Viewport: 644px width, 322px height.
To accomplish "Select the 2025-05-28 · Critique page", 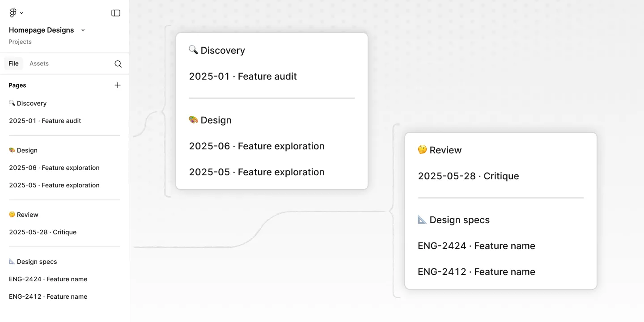I will pyautogui.click(x=42, y=232).
